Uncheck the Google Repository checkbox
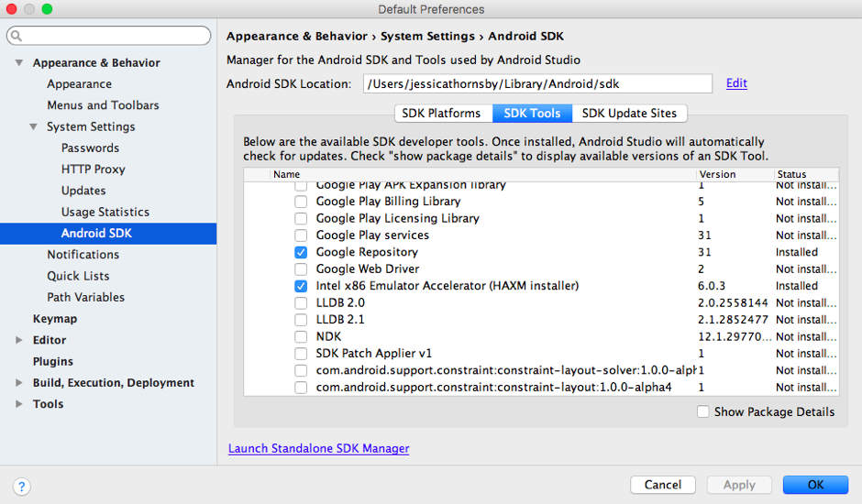The height and width of the screenshot is (504, 862). point(301,252)
